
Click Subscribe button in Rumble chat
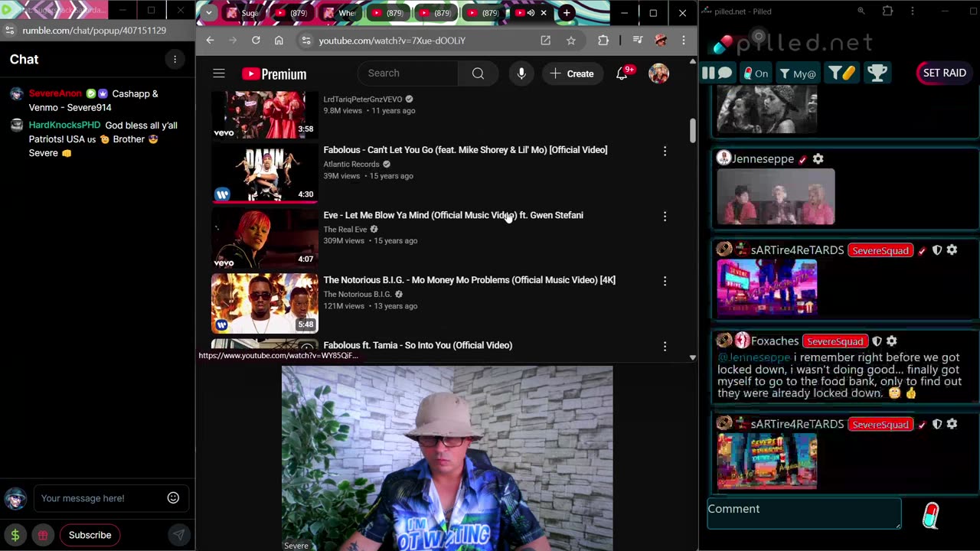(90, 535)
